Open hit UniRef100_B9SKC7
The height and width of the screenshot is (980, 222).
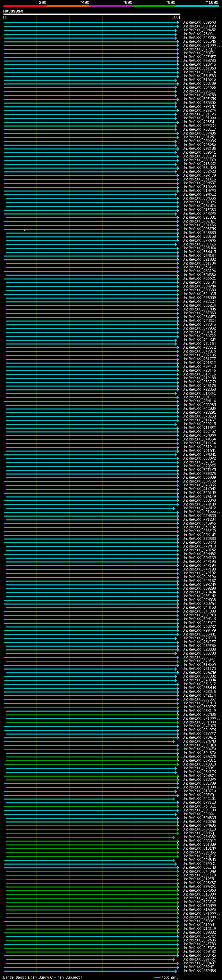click(x=199, y=91)
